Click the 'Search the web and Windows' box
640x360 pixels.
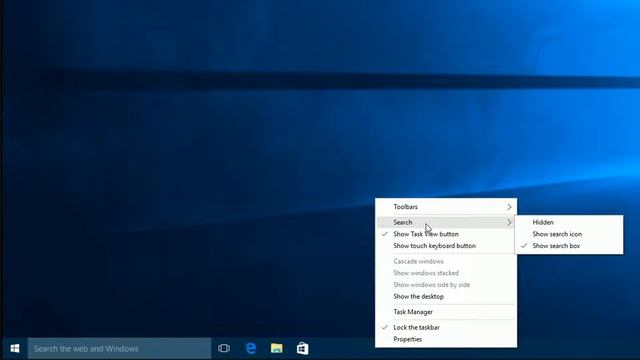click(x=119, y=349)
